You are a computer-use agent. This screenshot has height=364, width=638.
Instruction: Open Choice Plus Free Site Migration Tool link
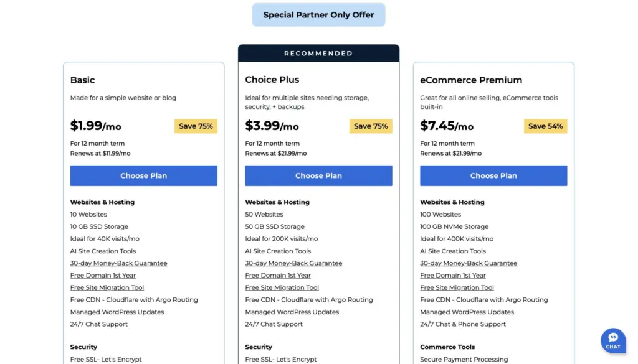coord(282,287)
